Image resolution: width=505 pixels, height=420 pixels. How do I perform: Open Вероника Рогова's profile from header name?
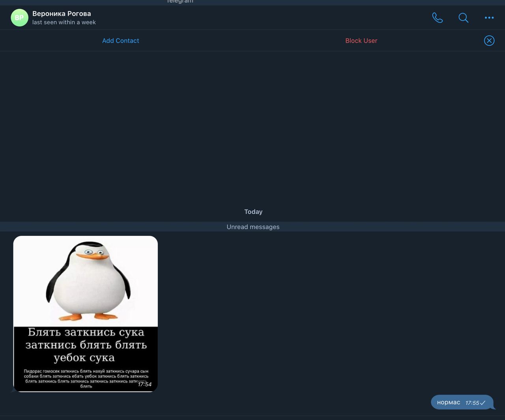tap(62, 13)
